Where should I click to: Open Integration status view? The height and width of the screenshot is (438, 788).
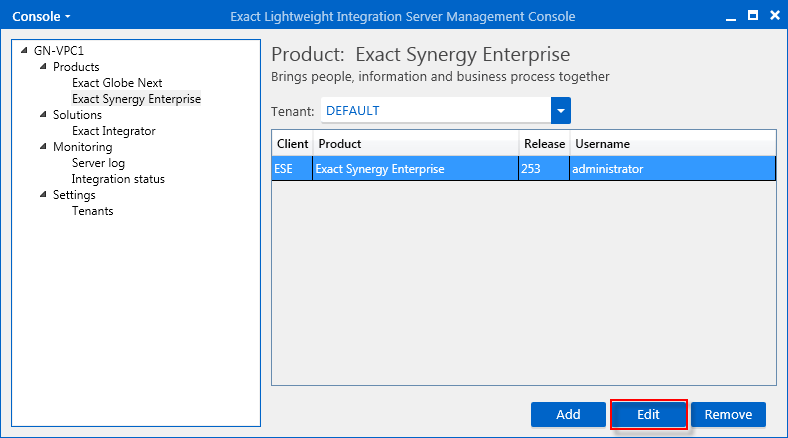click(x=118, y=179)
